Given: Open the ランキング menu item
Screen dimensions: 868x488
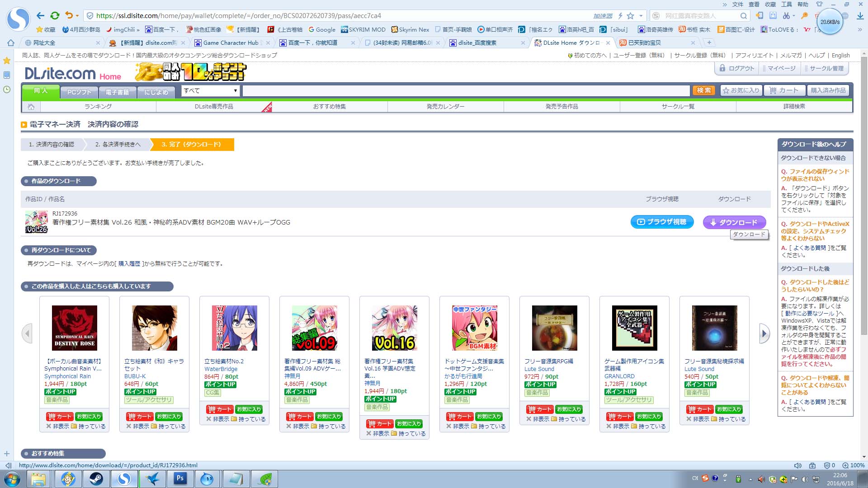Looking at the screenshot, I should point(98,107).
